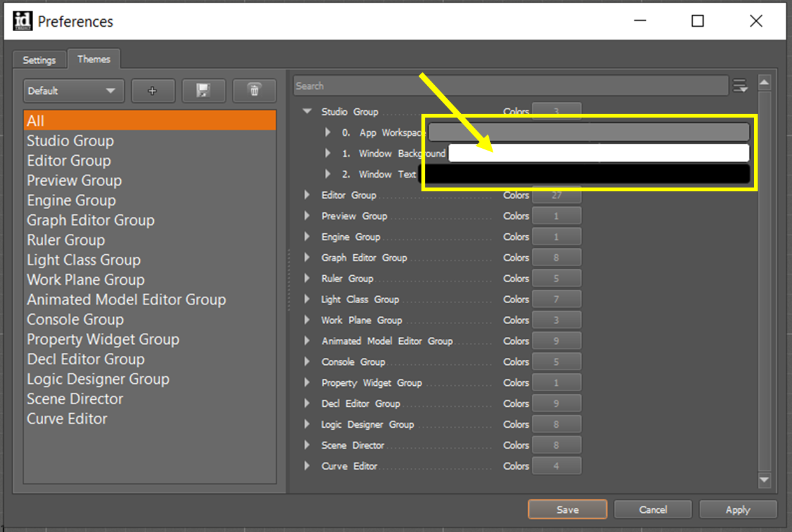792x532 pixels.
Task: Click the App Workspace gray color swatch
Action: pyautogui.click(x=589, y=132)
